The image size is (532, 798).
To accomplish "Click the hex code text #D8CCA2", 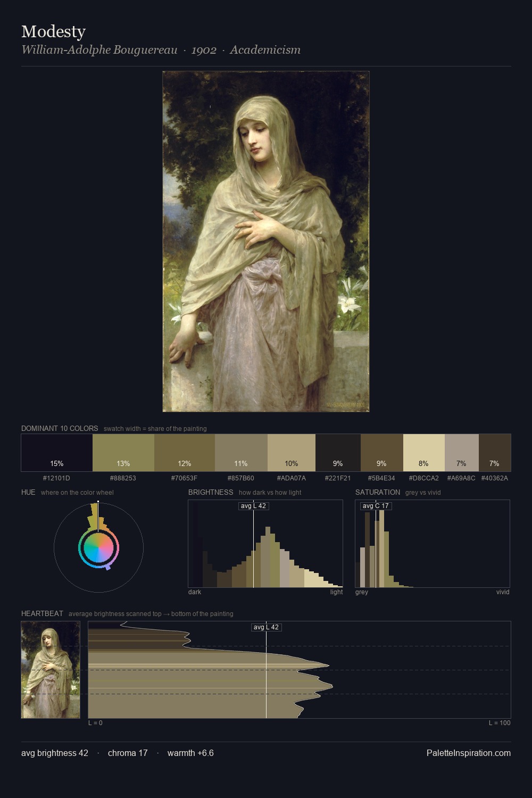I will (423, 478).
